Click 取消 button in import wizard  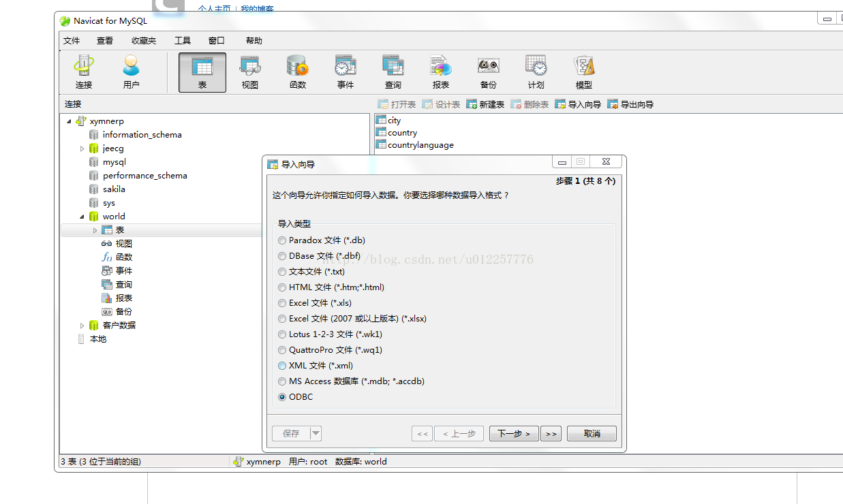pos(592,433)
